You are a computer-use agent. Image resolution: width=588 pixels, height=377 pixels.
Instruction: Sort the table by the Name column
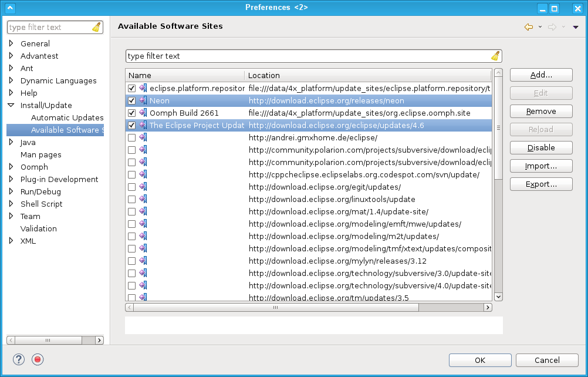tap(185, 75)
